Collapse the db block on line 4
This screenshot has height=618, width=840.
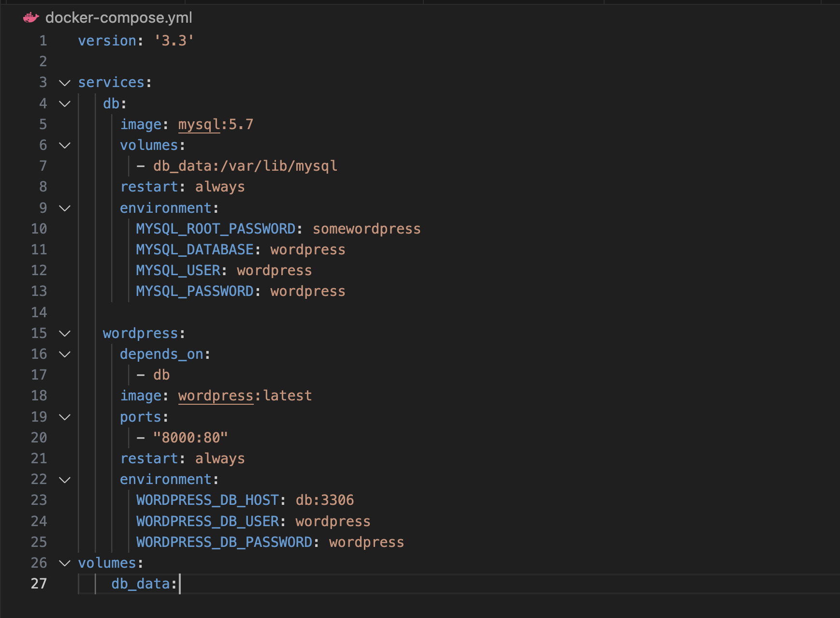65,103
